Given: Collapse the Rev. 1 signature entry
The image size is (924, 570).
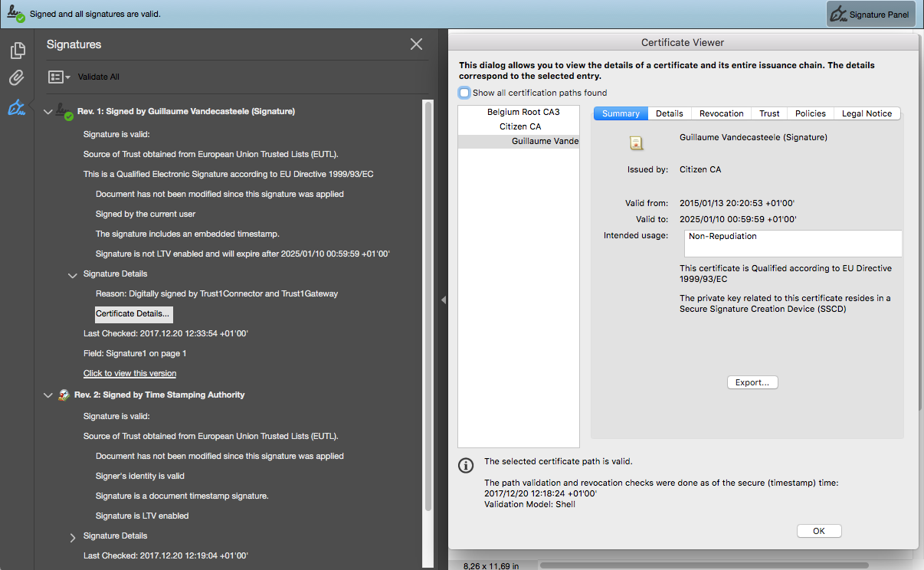Looking at the screenshot, I should tap(48, 112).
